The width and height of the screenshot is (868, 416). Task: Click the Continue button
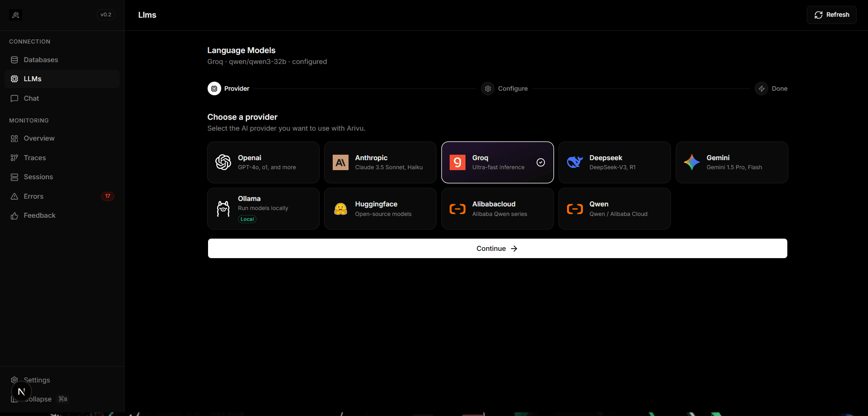(498, 249)
